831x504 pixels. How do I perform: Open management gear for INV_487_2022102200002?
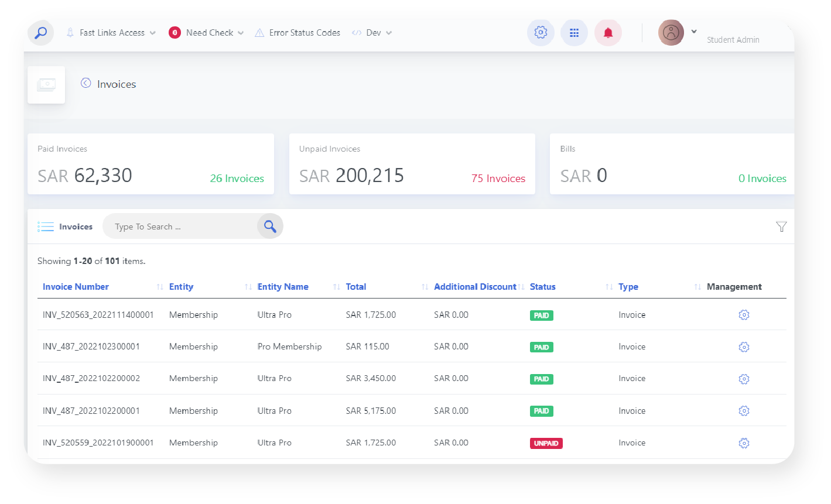[744, 379]
